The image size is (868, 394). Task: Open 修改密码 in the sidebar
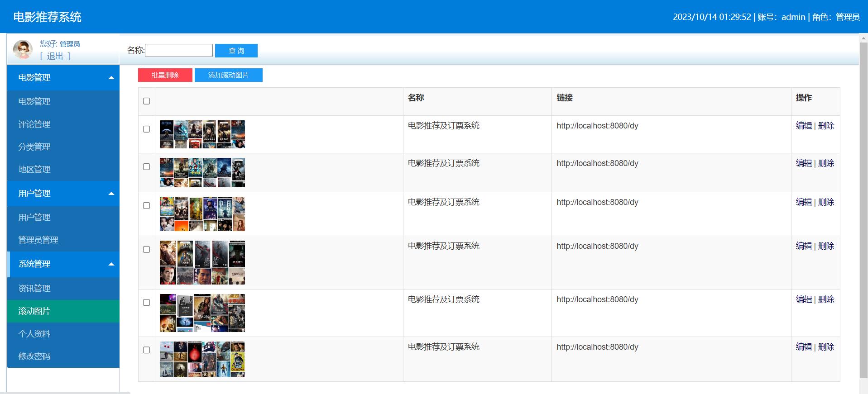63,356
